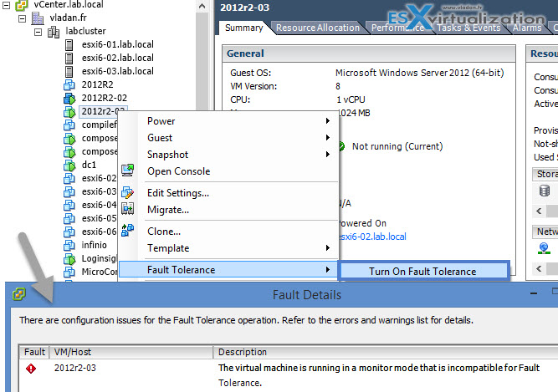The width and height of the screenshot is (558, 392).
Task: Switch to the Summary tab
Action: coord(244,28)
